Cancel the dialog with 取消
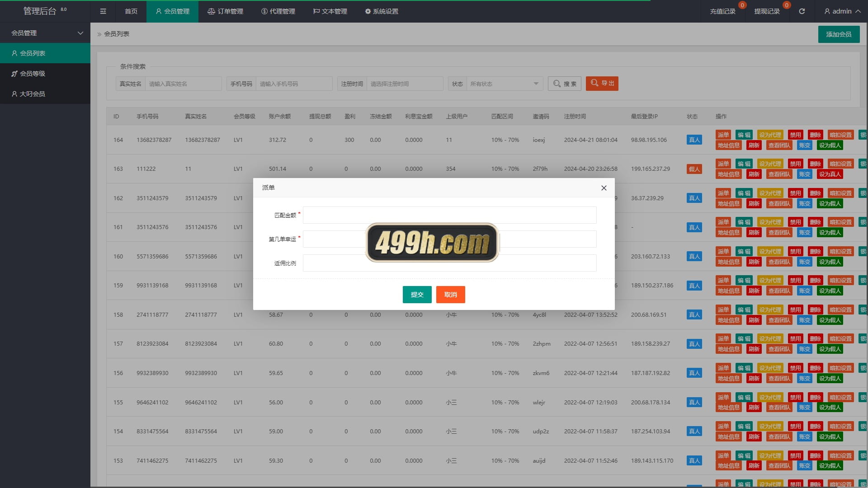This screenshot has height=488, width=868. coord(450,295)
